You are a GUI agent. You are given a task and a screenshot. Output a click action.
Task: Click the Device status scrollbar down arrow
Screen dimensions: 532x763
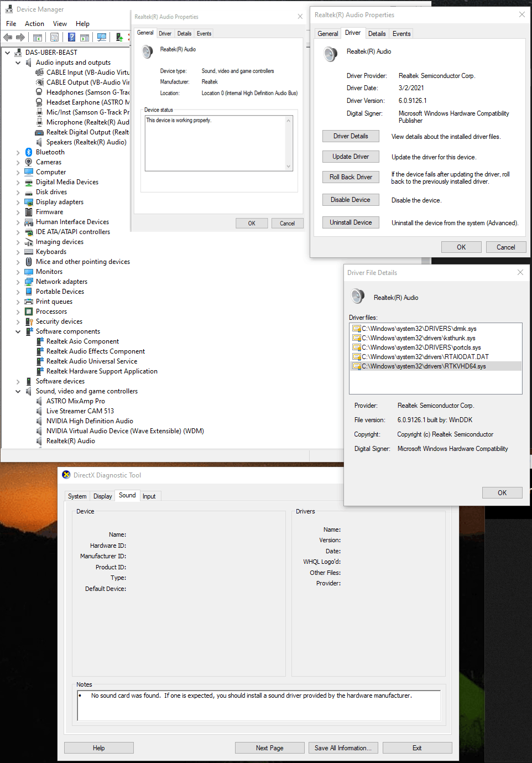coord(288,167)
